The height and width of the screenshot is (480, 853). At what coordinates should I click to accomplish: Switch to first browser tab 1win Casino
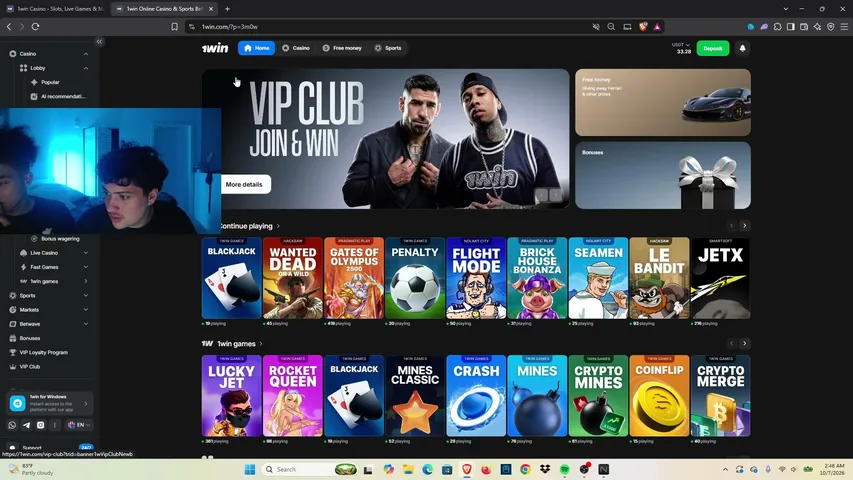tap(55, 9)
